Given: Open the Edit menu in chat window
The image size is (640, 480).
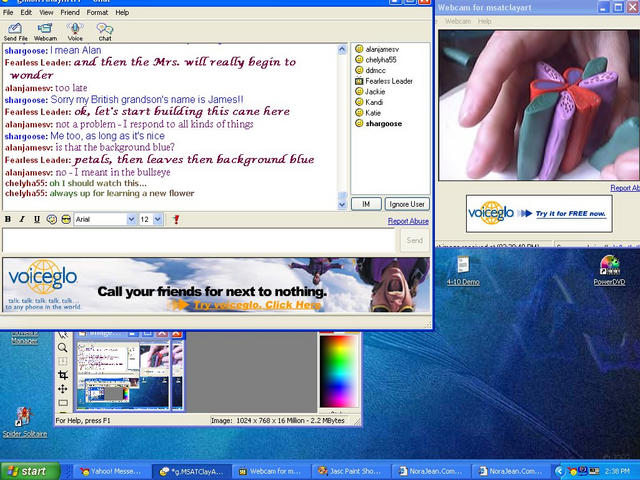Looking at the screenshot, I should [26, 13].
